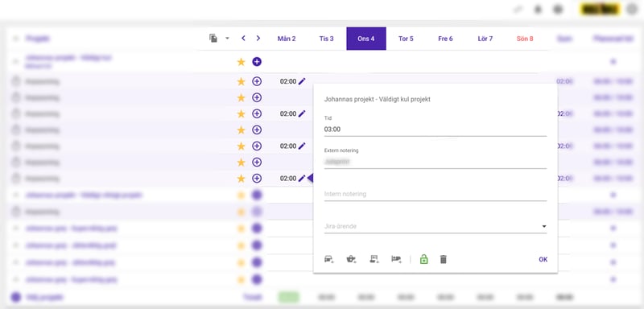The image size is (644, 309).
Task: Go to previous week chevron
Action: (243, 38)
